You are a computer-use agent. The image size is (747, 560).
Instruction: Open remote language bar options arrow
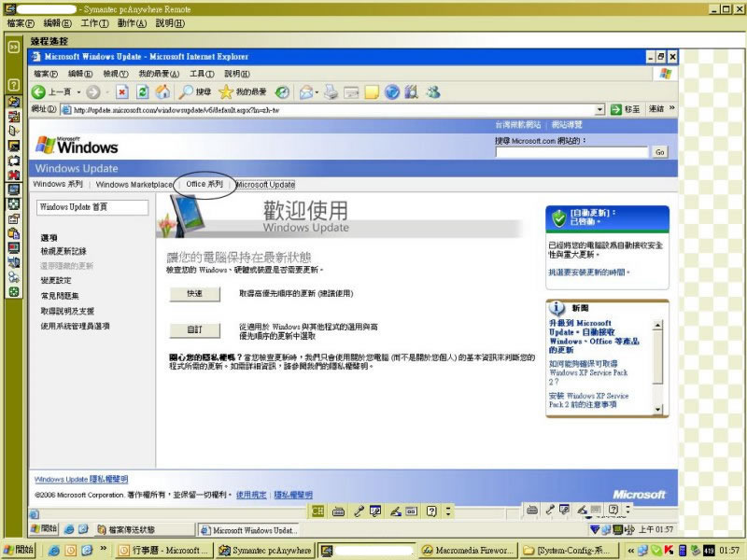pos(448,511)
